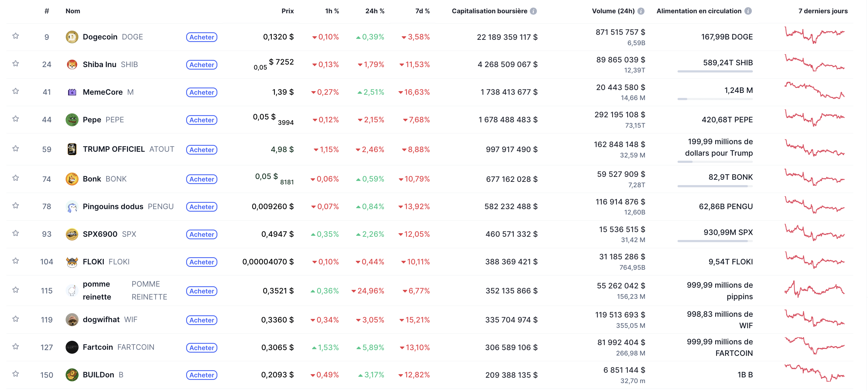Click the Shiba Inu logo
868x391 pixels.
pyautogui.click(x=72, y=64)
